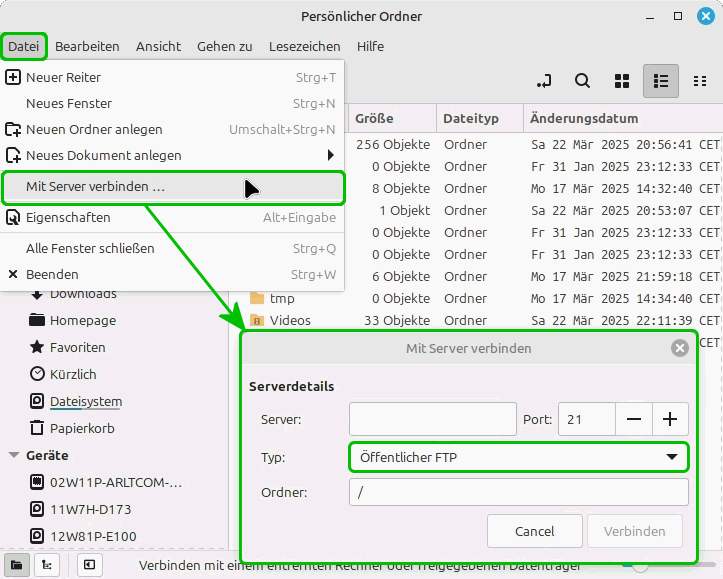
Task: Click the toggle location entry icon in toolbar
Action: click(544, 81)
